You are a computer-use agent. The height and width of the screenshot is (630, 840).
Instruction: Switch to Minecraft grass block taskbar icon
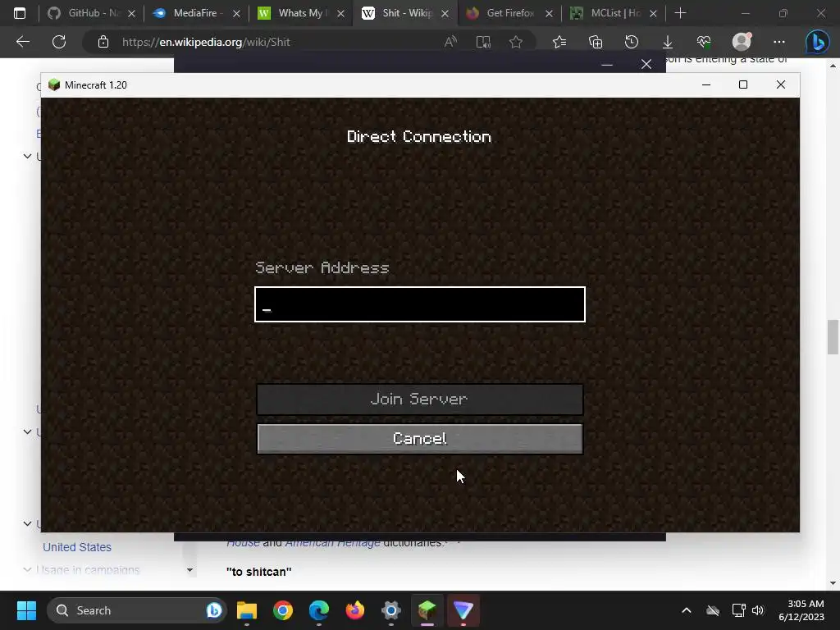427,610
